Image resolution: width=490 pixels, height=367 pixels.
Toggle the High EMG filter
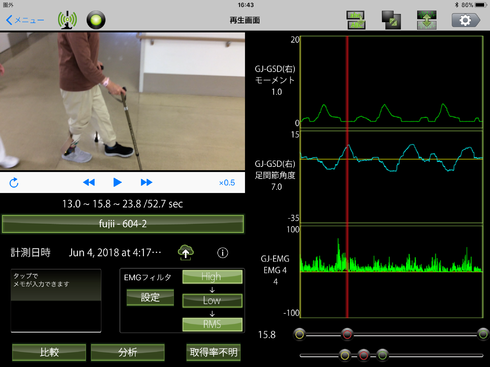point(212,277)
